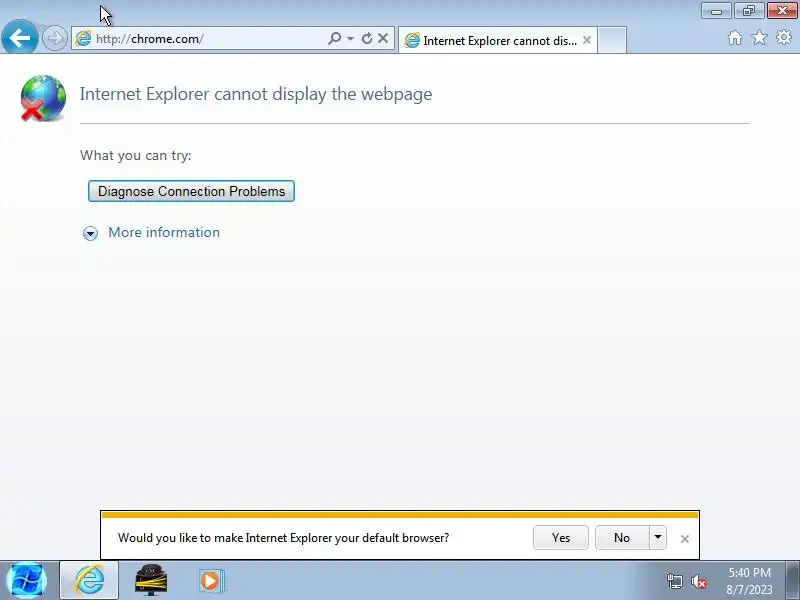800x600 pixels.
Task: Click the Show desktop strip at taskbar end
Action: click(x=793, y=581)
